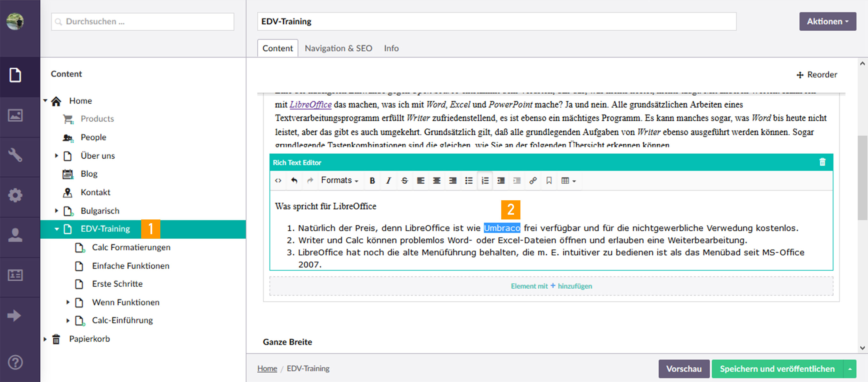
Task: Align text center
Action: 437,180
